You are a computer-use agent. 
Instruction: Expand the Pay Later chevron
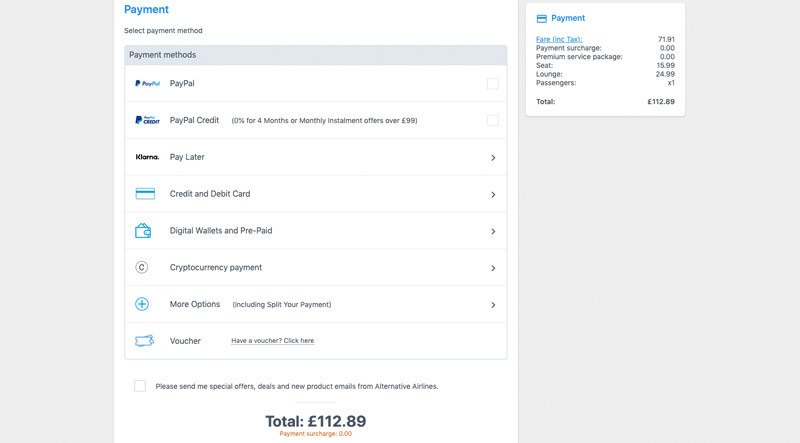493,158
